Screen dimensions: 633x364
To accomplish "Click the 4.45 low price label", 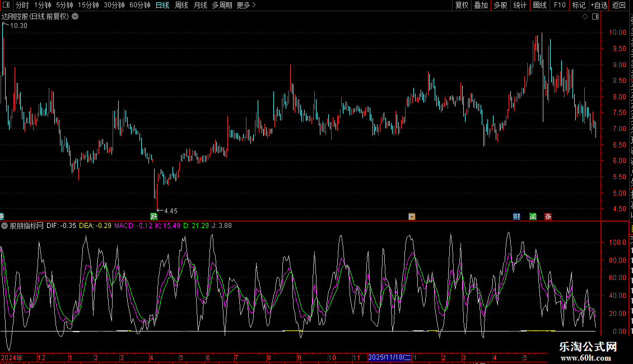I will [x=171, y=211].
